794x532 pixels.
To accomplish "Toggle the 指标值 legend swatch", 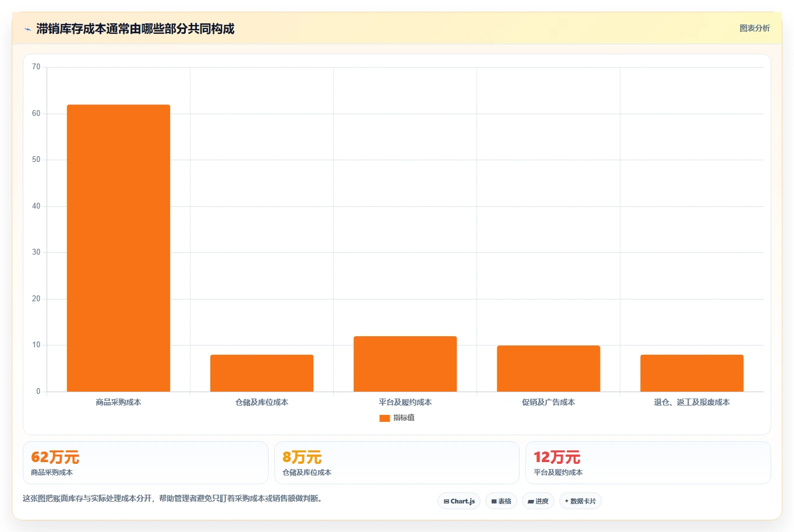I will pos(384,418).
